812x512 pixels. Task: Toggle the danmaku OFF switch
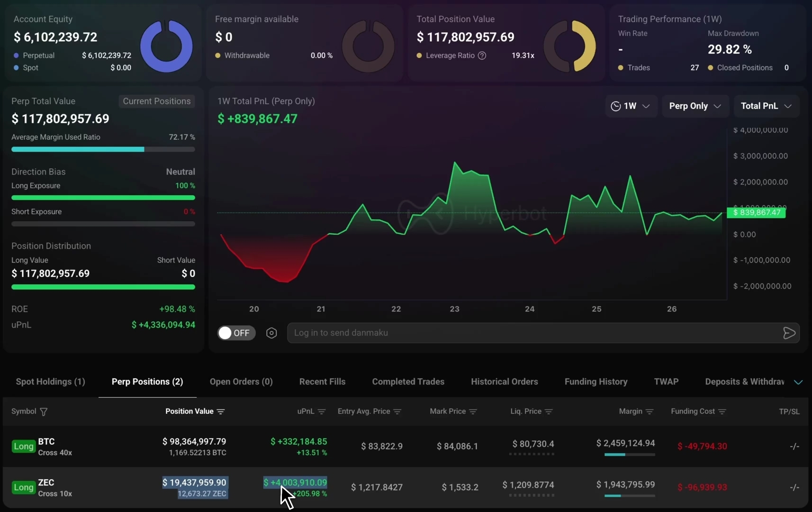[236, 333]
